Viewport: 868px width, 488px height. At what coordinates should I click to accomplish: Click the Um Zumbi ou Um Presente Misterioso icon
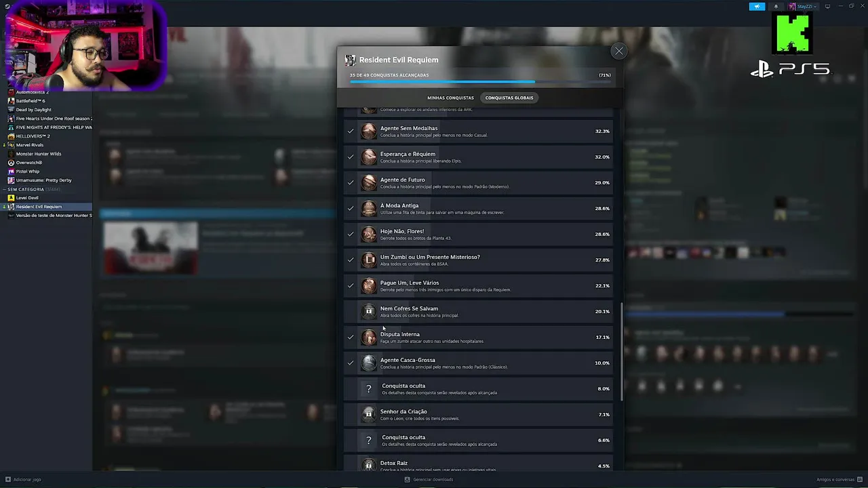click(369, 260)
